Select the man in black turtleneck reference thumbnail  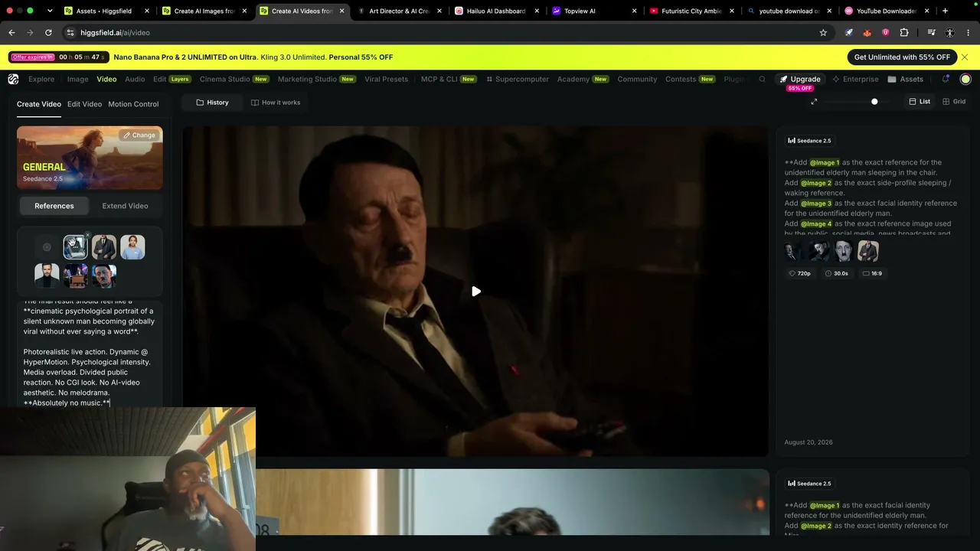click(47, 275)
